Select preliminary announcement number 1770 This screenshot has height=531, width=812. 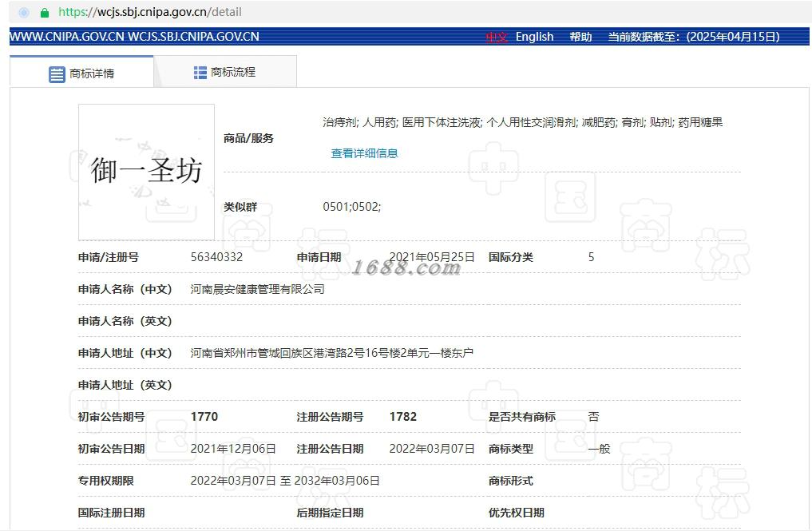tap(204, 417)
